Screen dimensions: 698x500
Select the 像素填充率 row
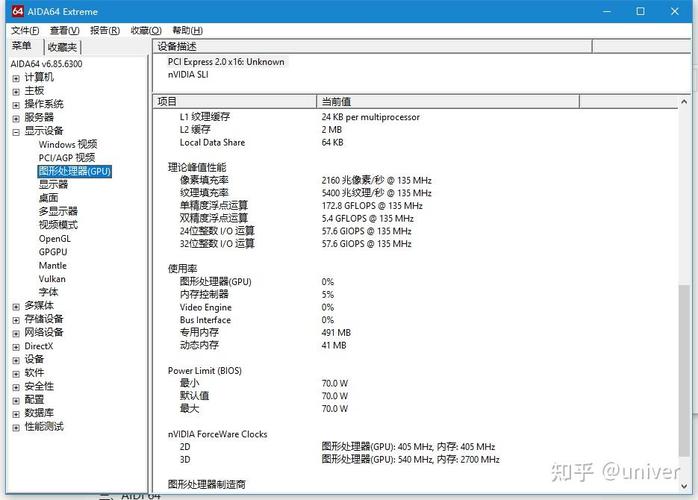305,180
